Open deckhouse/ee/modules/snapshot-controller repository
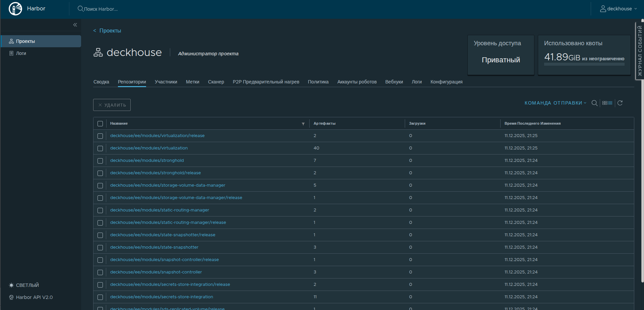 156,272
